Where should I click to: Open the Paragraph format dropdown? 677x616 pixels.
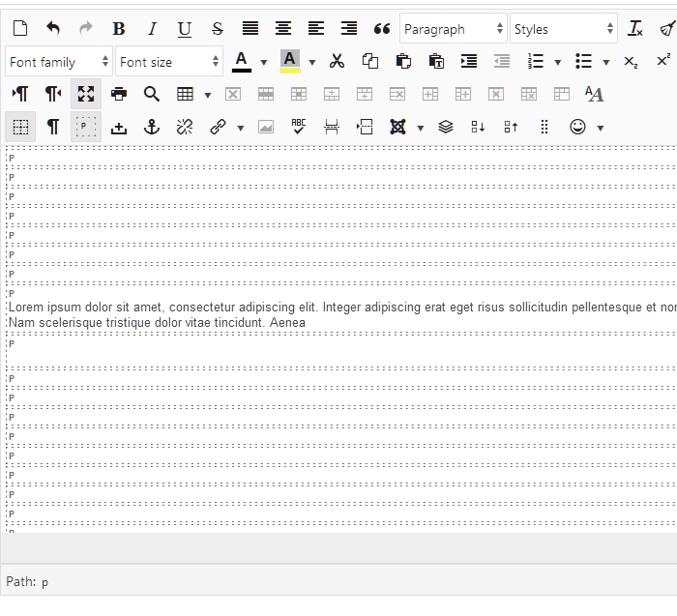pos(453,29)
